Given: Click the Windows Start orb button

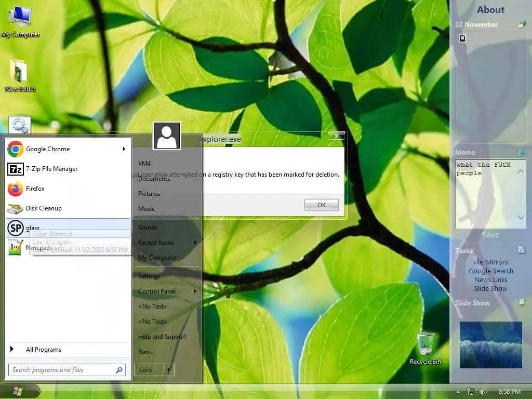Looking at the screenshot, I should [x=17, y=391].
